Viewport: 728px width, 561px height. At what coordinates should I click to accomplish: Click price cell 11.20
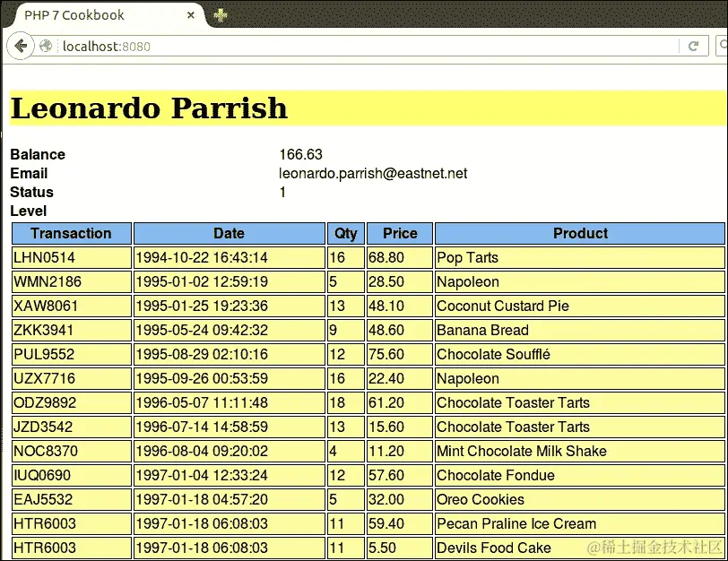[400, 451]
